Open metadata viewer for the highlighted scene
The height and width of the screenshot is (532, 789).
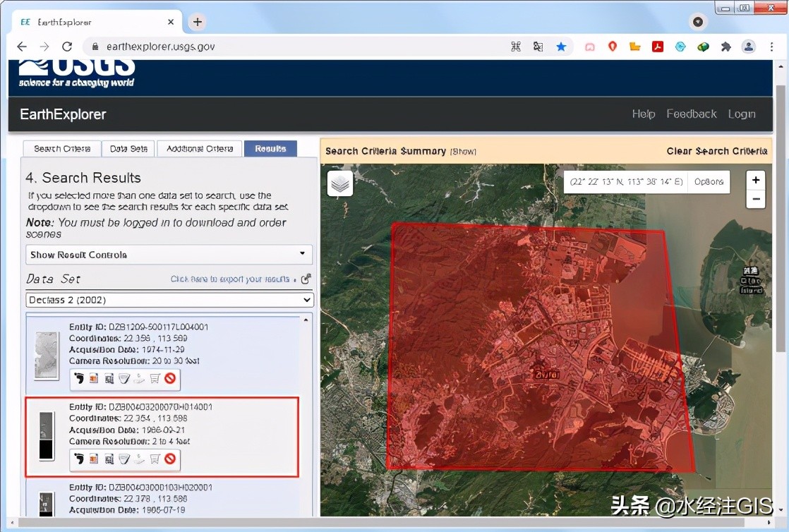coord(109,459)
